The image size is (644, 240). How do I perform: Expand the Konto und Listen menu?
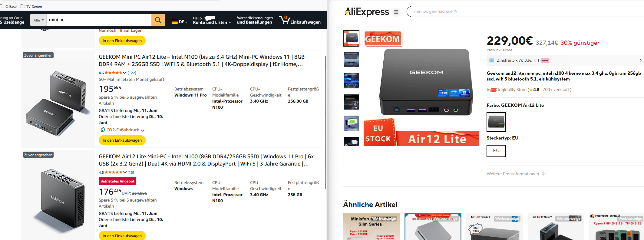pyautogui.click(x=212, y=20)
